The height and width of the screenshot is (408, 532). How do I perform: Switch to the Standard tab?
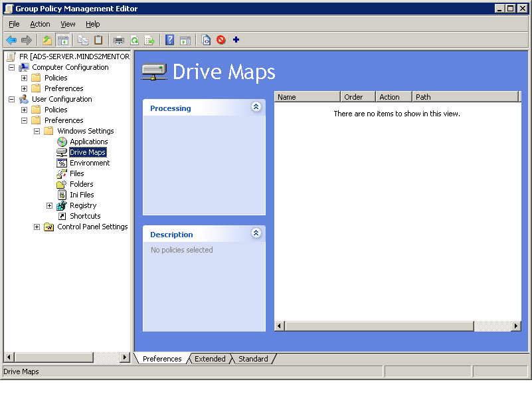coord(253,359)
